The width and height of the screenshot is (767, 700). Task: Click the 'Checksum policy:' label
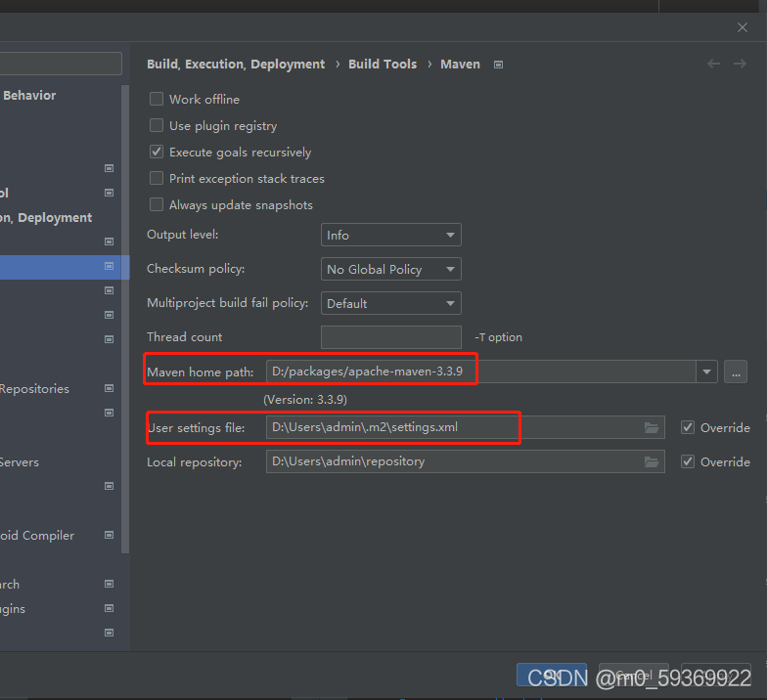coord(196,269)
